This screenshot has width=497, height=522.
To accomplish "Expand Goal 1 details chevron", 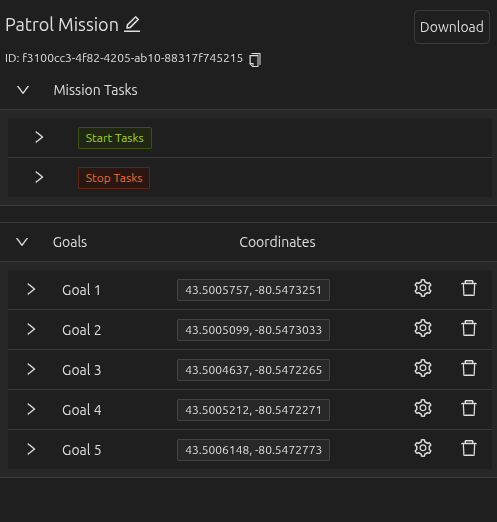I will point(31,289).
